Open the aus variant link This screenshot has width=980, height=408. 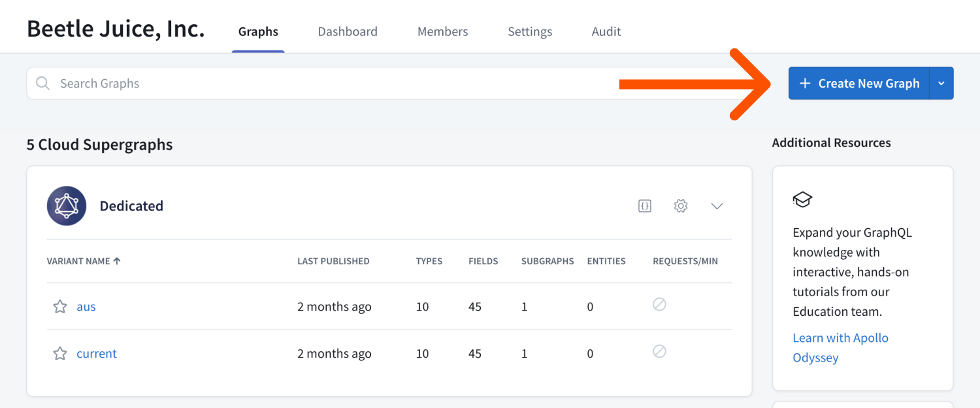click(x=87, y=306)
